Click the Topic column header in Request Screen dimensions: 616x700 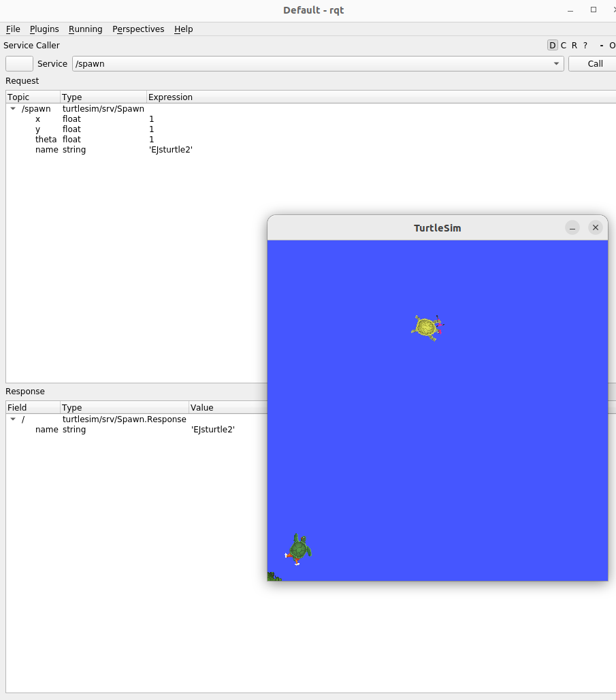pyautogui.click(x=33, y=97)
